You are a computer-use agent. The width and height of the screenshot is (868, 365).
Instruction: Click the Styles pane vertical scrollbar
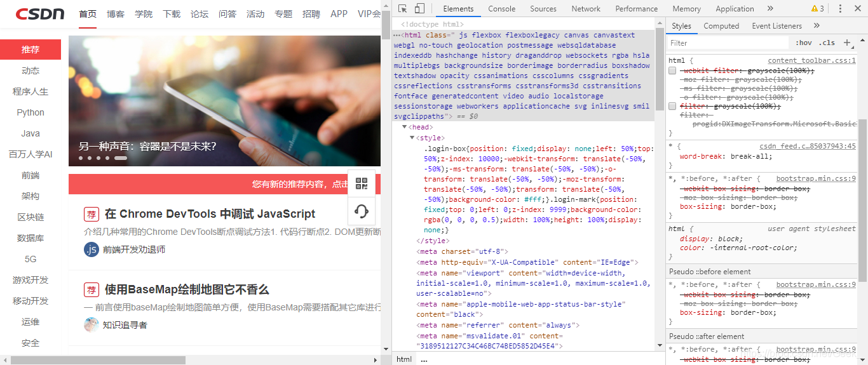coord(862,200)
